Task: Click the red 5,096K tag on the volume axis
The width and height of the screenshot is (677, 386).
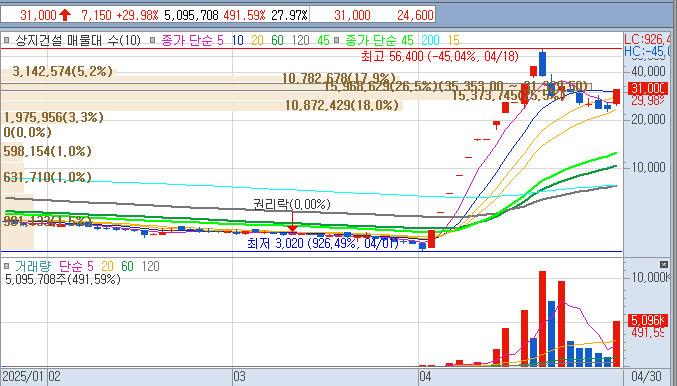Action: (647, 320)
